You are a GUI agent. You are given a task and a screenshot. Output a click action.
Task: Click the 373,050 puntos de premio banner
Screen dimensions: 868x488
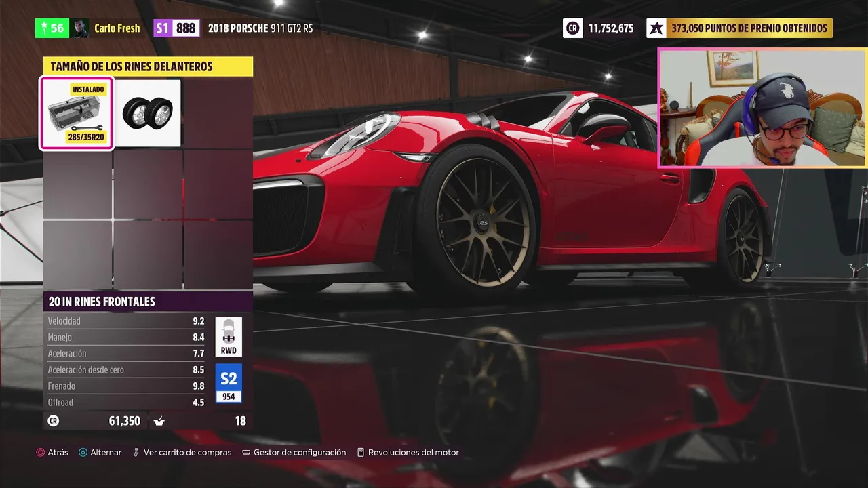(x=749, y=28)
